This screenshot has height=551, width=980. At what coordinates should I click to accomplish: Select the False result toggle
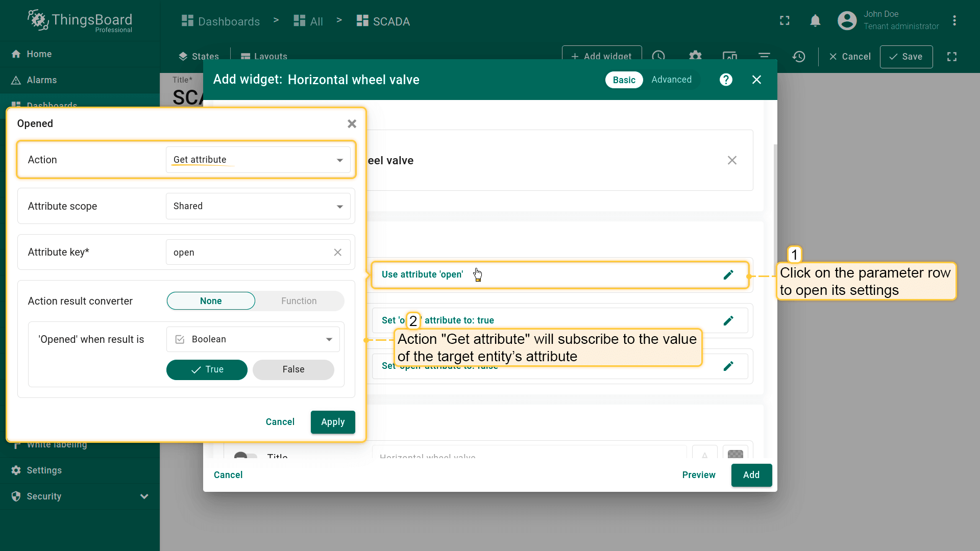pyautogui.click(x=293, y=370)
